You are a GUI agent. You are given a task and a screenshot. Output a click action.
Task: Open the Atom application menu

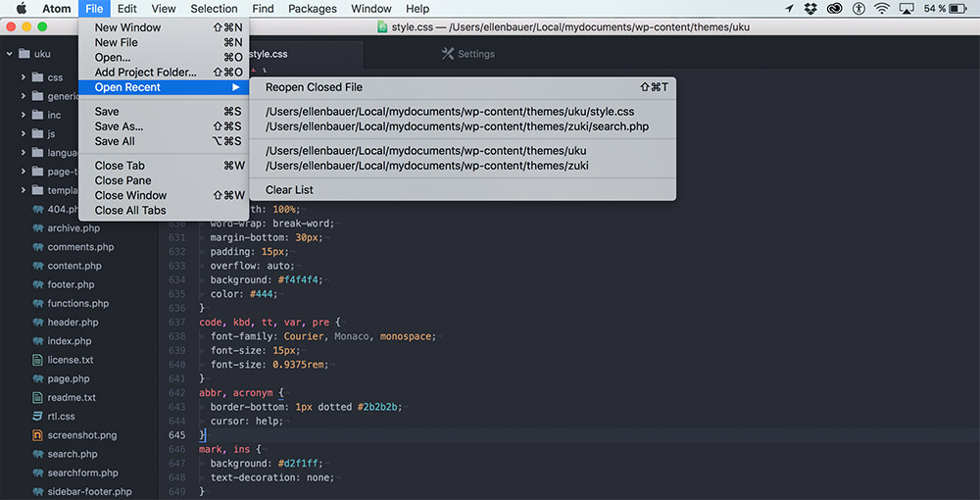(x=56, y=9)
